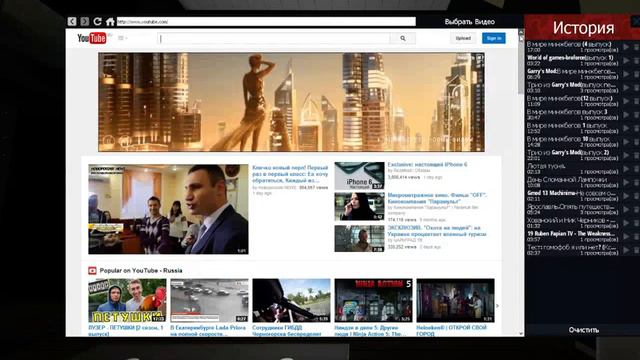640x360 pixels.
Task: Click the browser forward arrow button
Action: pos(84,21)
